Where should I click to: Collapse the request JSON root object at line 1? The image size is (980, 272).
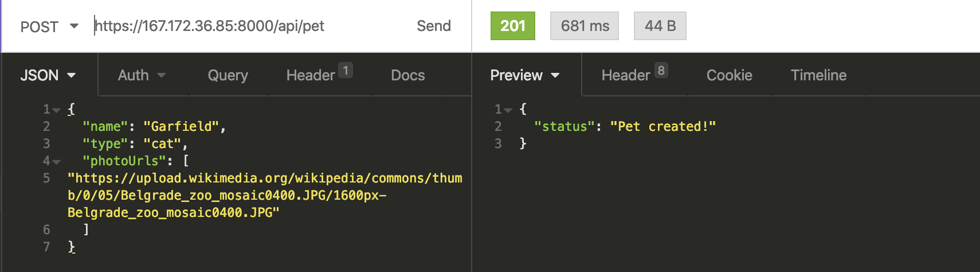click(56, 110)
